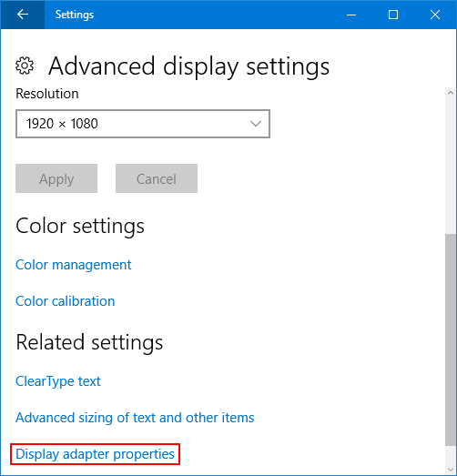457x476 pixels.
Task: Select the 1920 × 1080 resolution box
Action: [x=143, y=124]
